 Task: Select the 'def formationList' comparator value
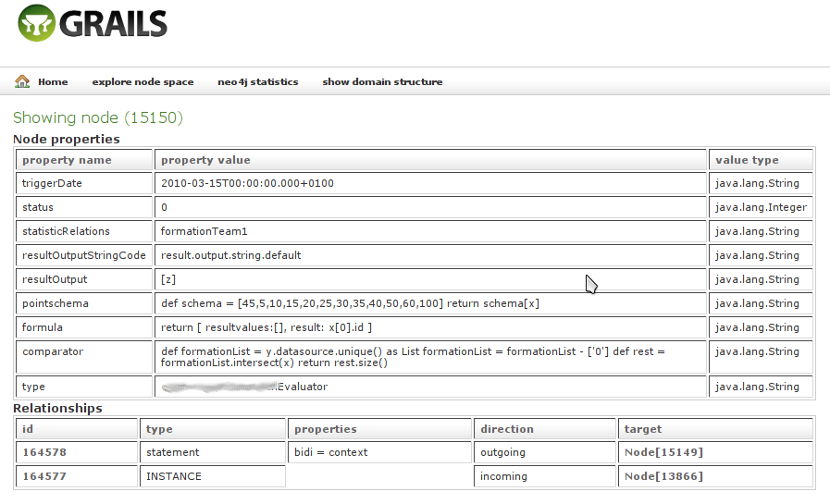point(413,357)
